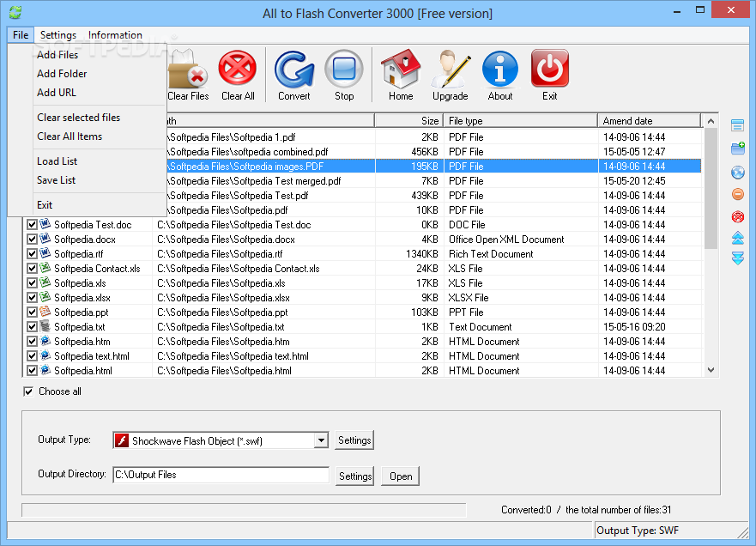
Task: Open the About info icon
Action: click(x=500, y=69)
